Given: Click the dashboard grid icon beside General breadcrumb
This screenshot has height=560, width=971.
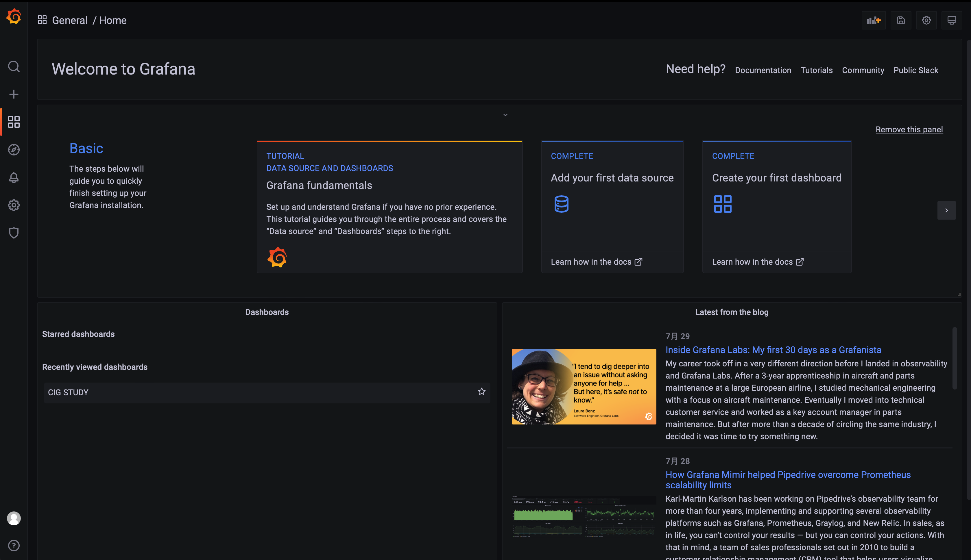Looking at the screenshot, I should pos(42,20).
